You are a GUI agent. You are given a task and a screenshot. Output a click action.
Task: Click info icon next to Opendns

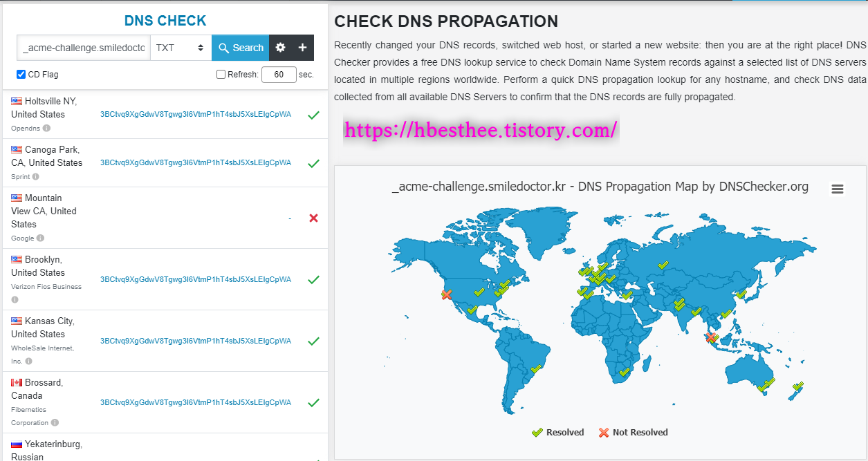(46, 129)
